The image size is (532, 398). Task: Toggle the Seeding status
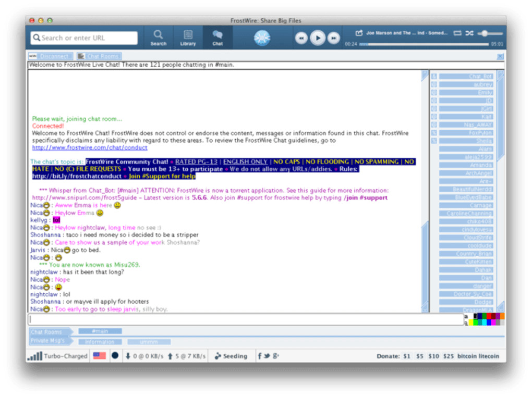(x=231, y=356)
